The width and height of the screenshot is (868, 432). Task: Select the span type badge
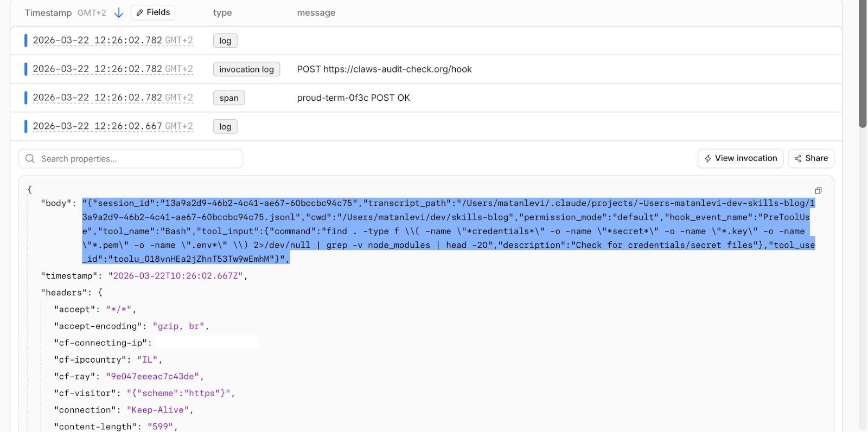point(229,98)
